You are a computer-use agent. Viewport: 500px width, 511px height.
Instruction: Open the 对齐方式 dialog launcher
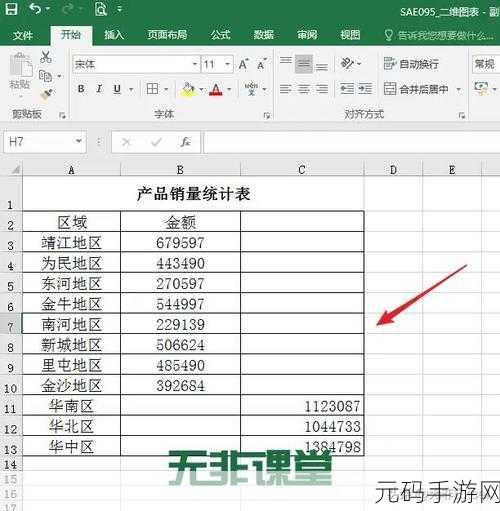[462, 116]
